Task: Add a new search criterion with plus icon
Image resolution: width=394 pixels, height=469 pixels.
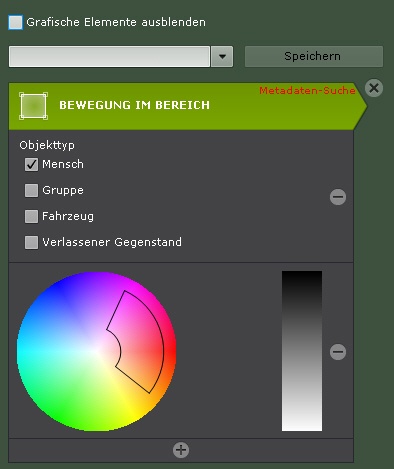Action: 181,450
